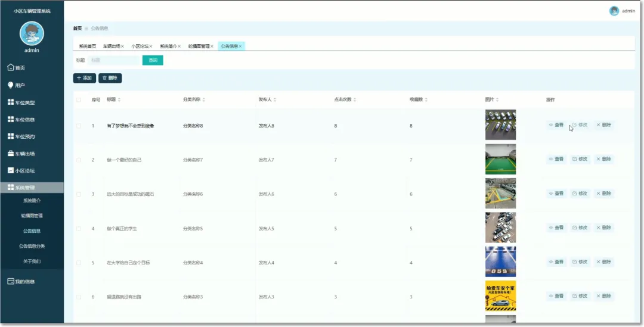
Task: Focus the 标题 search input field
Action: (x=114, y=60)
